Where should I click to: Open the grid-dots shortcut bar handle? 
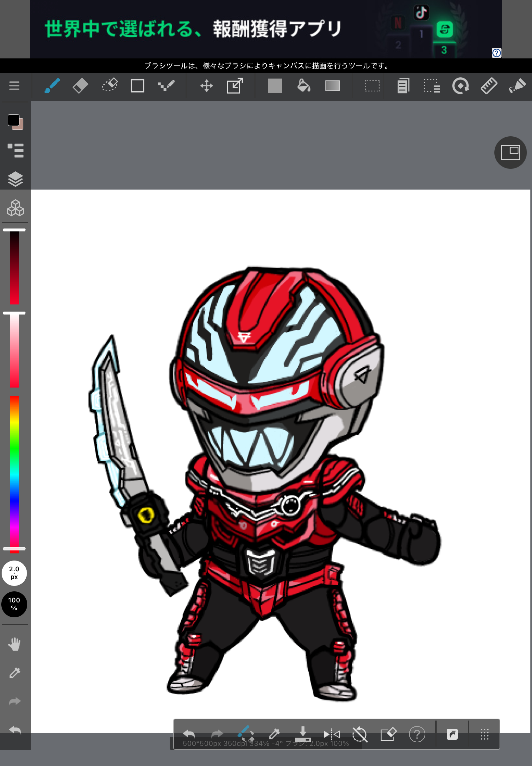(x=484, y=734)
